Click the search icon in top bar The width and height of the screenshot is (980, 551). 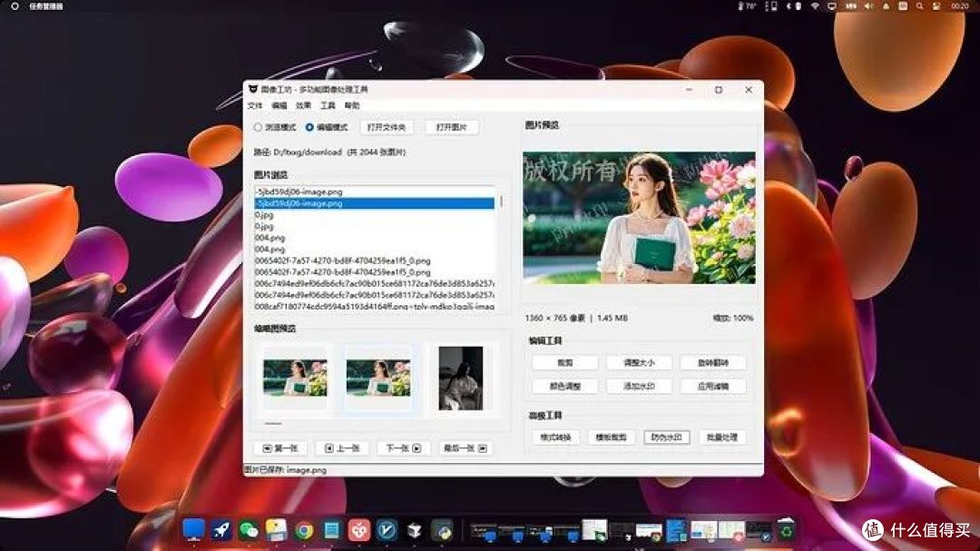click(920, 6)
